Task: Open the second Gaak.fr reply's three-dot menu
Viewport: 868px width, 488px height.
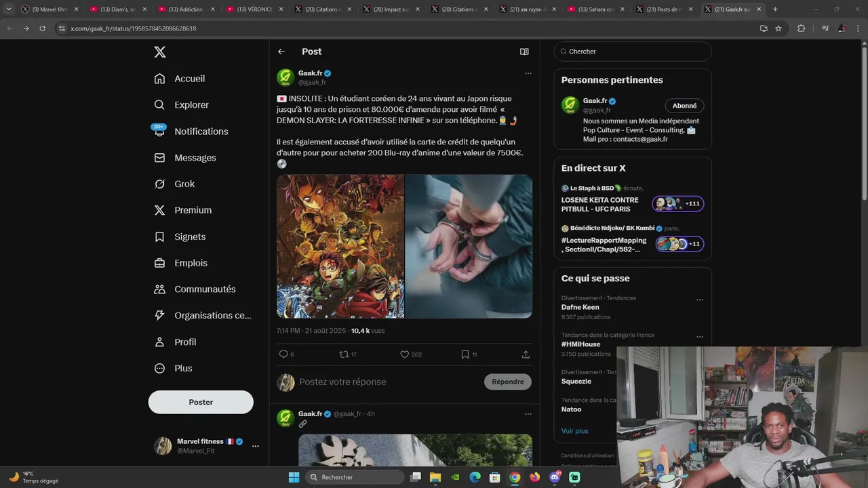Action: pyautogui.click(x=528, y=414)
